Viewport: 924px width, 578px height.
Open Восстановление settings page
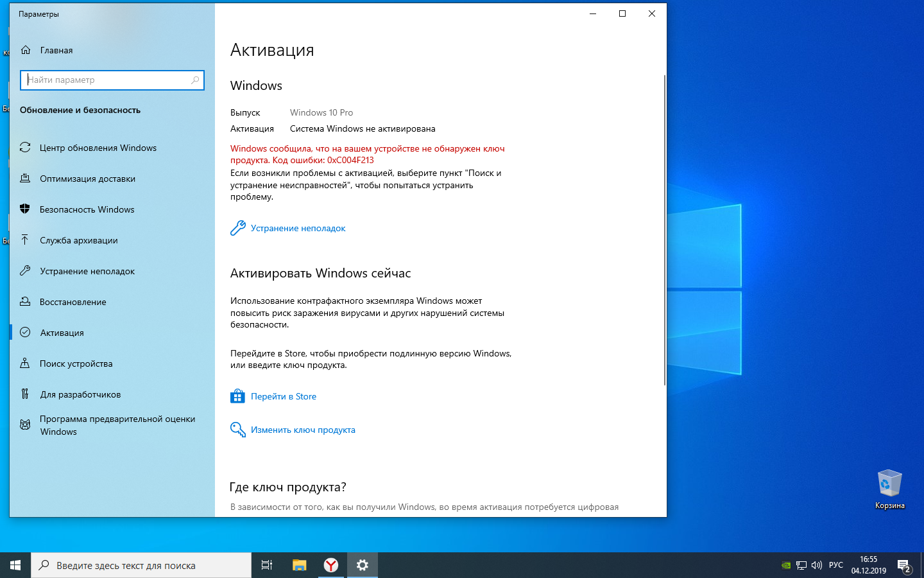coord(73,302)
